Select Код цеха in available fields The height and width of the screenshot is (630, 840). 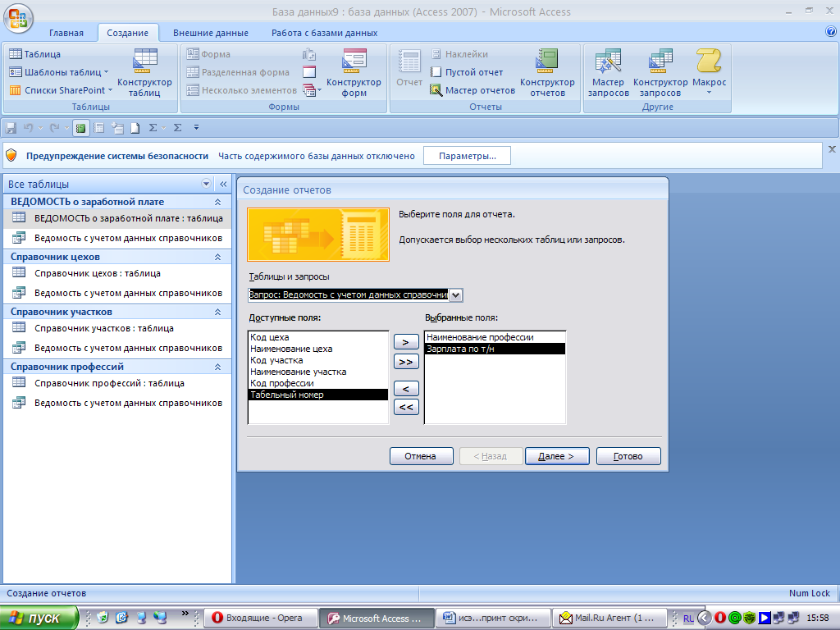(x=318, y=337)
